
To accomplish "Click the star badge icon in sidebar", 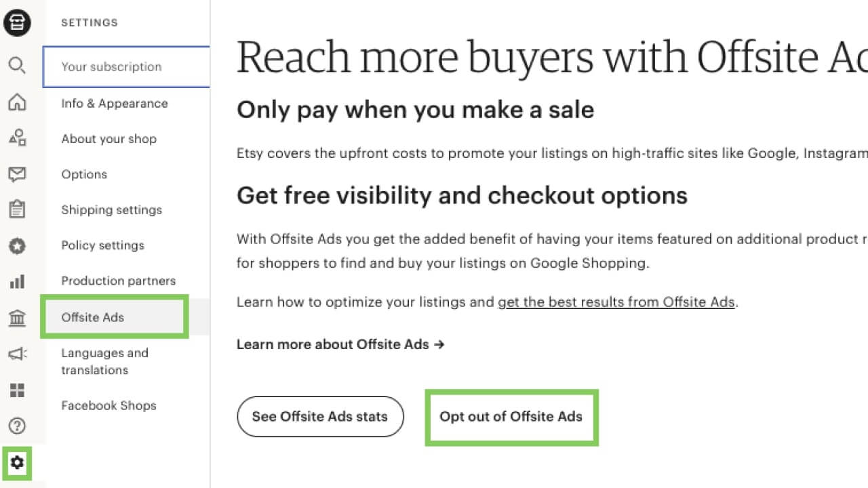I will click(x=17, y=245).
